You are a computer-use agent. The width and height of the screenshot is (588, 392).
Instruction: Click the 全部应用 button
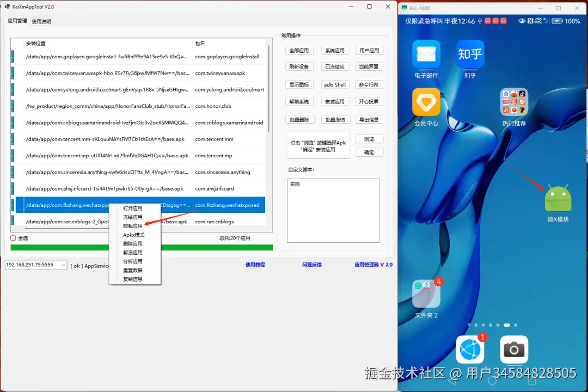point(299,50)
